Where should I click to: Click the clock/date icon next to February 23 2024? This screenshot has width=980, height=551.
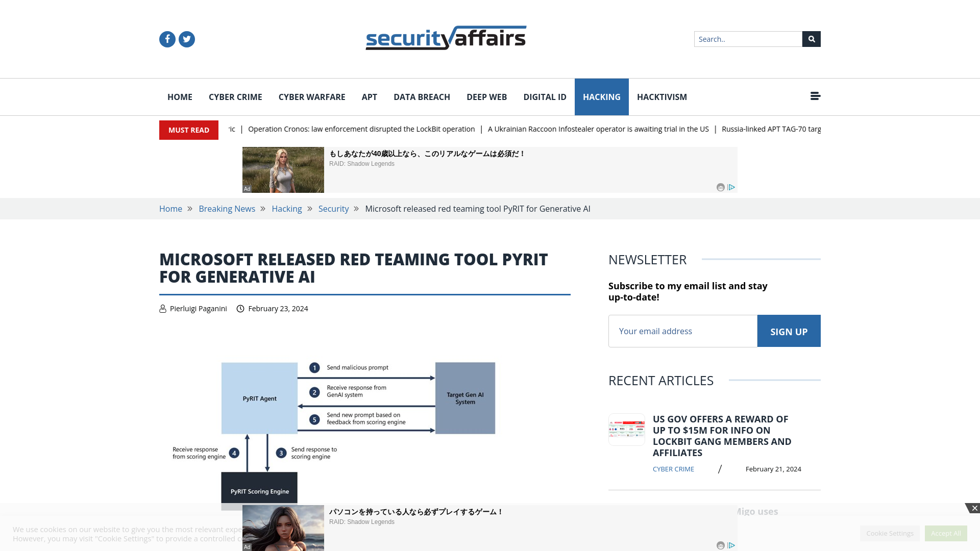[x=240, y=308]
